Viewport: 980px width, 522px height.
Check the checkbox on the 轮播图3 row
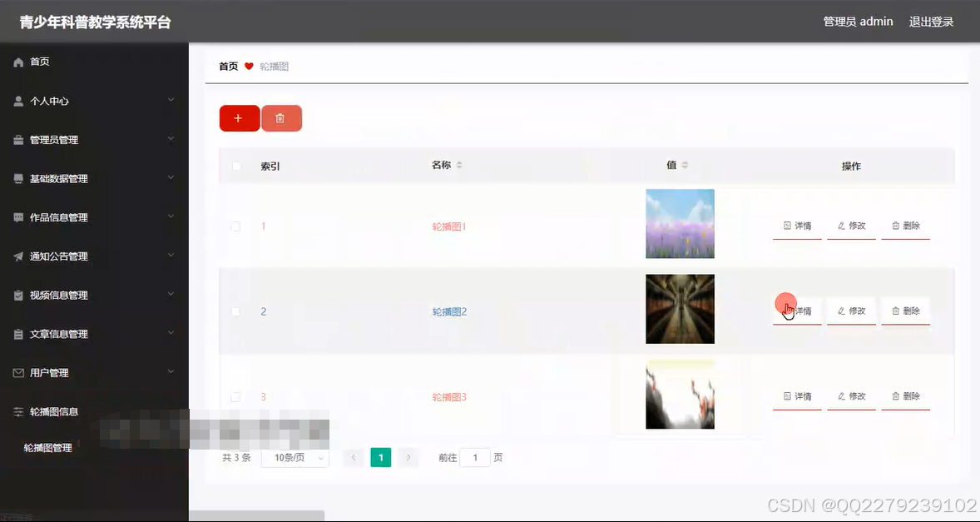(235, 396)
